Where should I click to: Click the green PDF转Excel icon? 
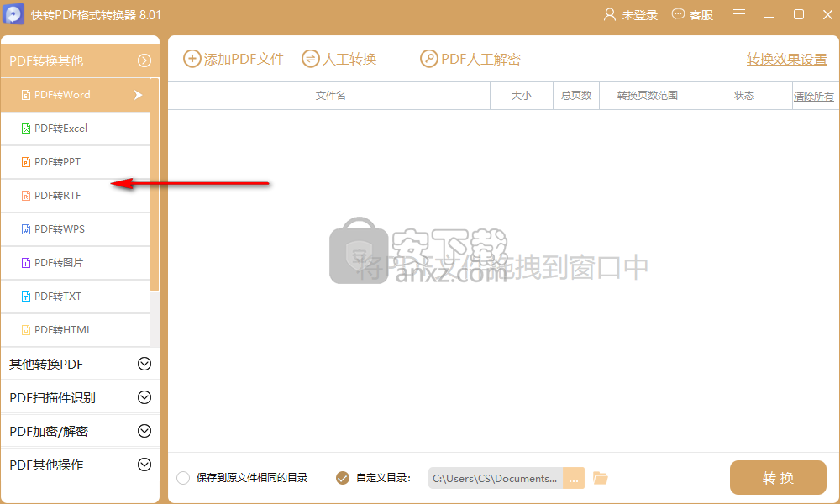point(26,129)
